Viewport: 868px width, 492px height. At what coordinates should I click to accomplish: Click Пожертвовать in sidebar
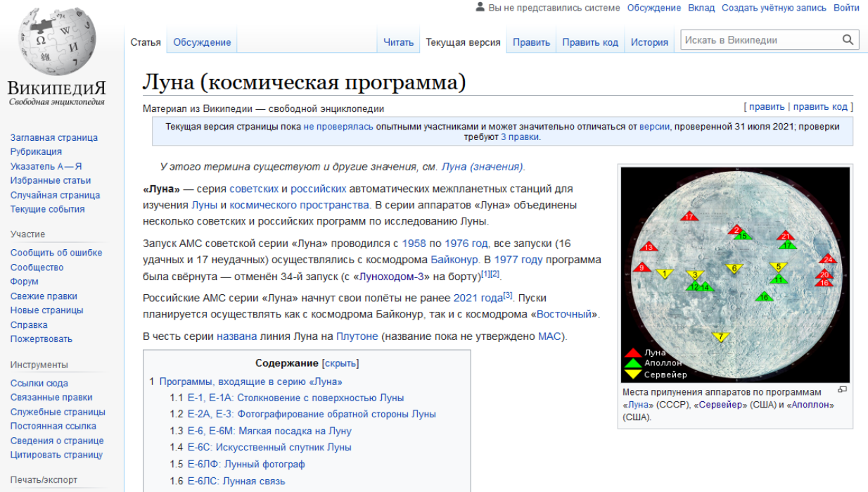tap(41, 339)
